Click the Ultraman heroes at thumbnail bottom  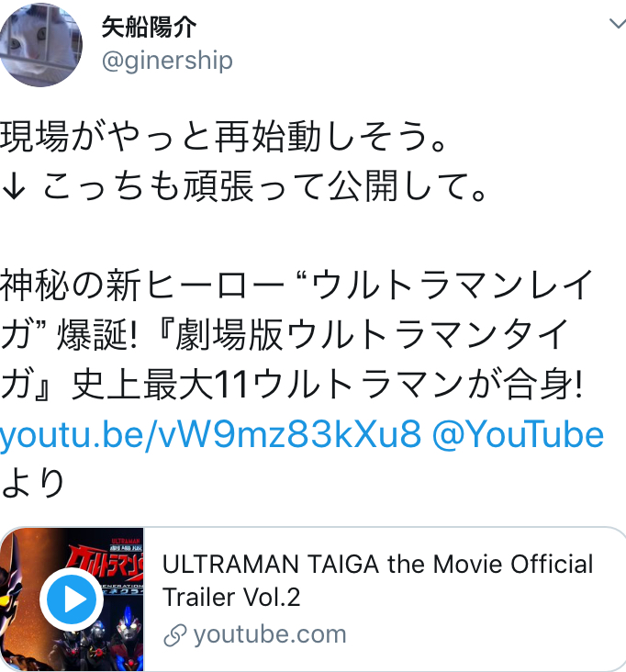[x=96, y=644]
